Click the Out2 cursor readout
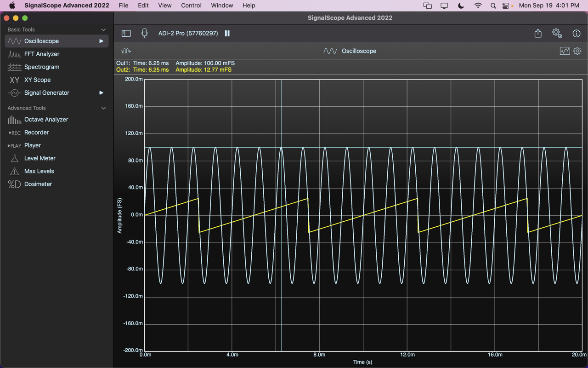588x368 pixels. coord(174,70)
